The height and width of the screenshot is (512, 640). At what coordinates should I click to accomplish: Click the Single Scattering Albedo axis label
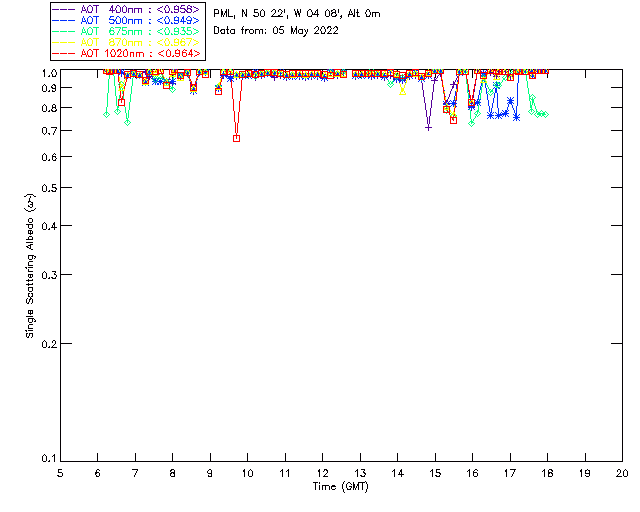pyautogui.click(x=30, y=265)
